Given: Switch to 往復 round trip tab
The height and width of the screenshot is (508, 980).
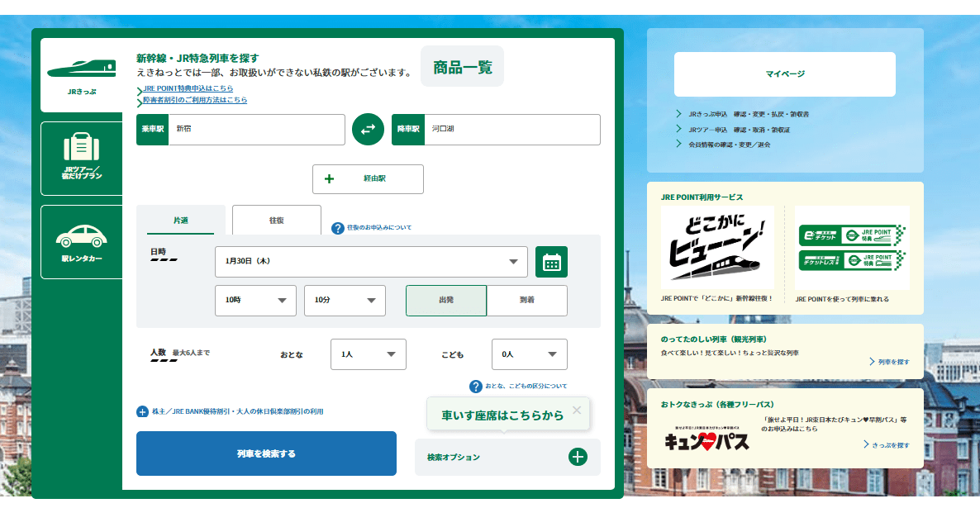Looking at the screenshot, I should [x=276, y=221].
